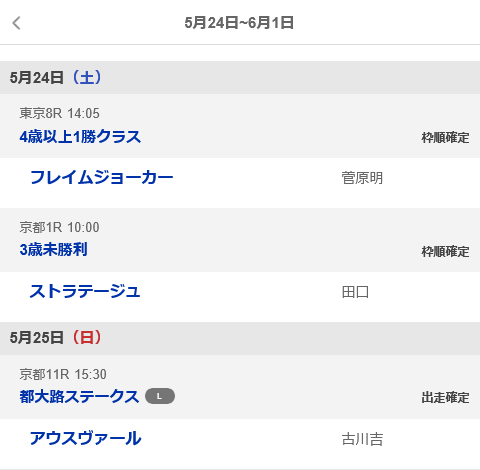Screen dimensions: 480x470
Task: Select the 5月25日(日) date header
Action: [x=240, y=338]
